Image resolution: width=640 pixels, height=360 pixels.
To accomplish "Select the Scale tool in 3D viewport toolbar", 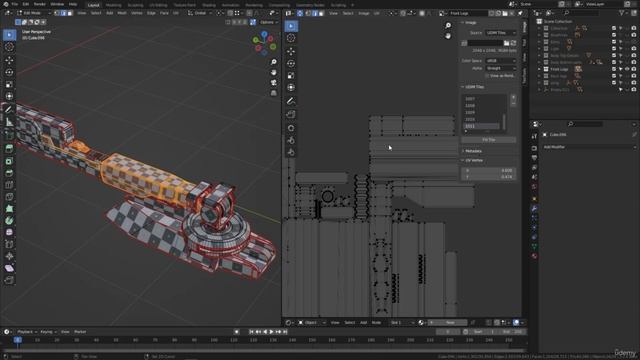I will pyautogui.click(x=9, y=84).
